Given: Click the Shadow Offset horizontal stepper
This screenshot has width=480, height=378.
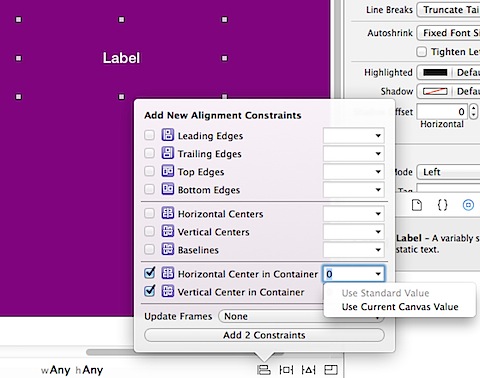Looking at the screenshot, I should pyautogui.click(x=473, y=111).
